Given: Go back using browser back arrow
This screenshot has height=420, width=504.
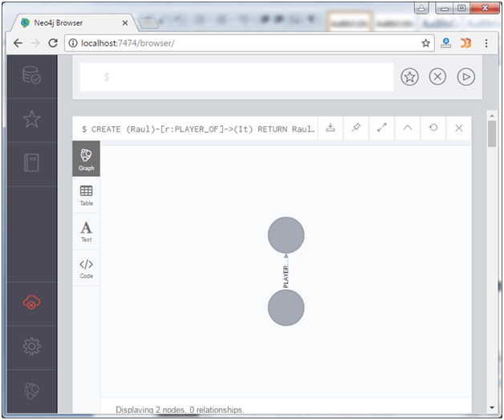Looking at the screenshot, I should pyautogui.click(x=18, y=43).
